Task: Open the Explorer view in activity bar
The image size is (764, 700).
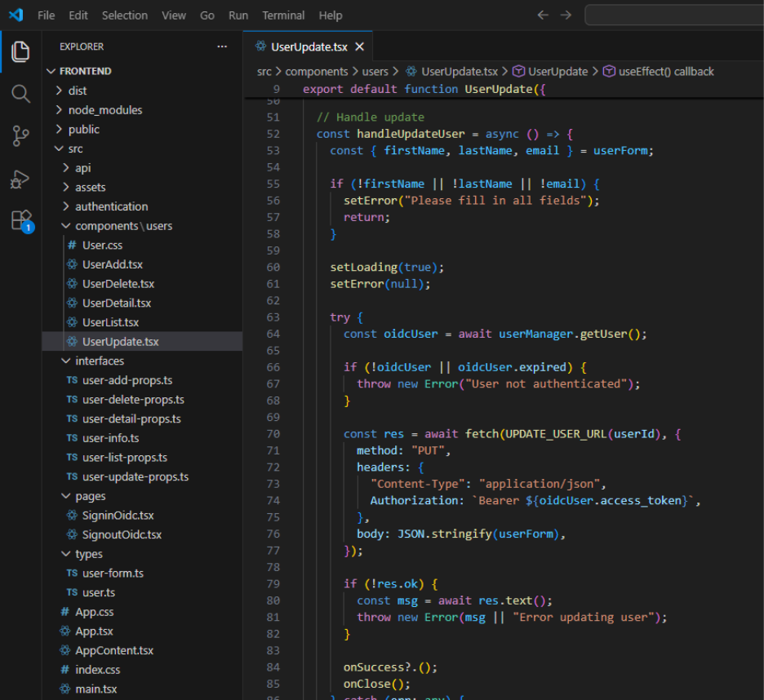Action: pos(21,52)
